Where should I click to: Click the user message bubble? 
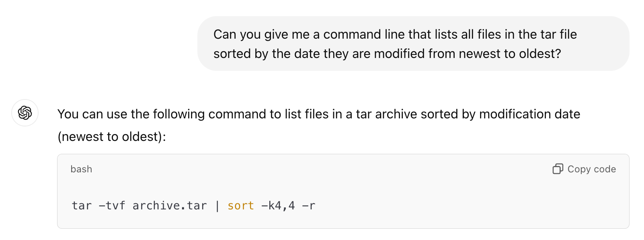pyautogui.click(x=413, y=43)
